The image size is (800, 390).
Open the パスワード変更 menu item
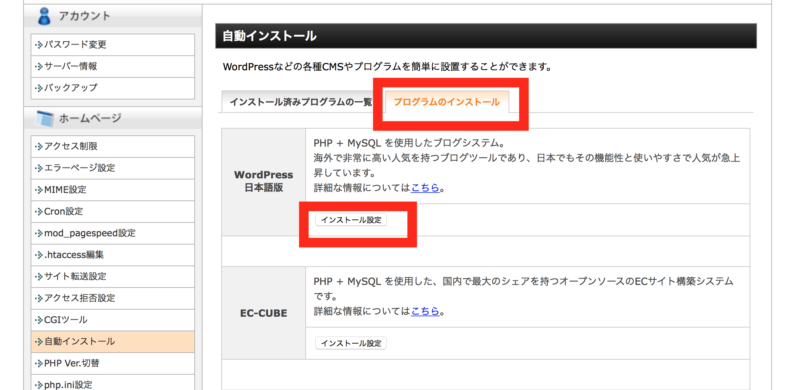point(112,45)
